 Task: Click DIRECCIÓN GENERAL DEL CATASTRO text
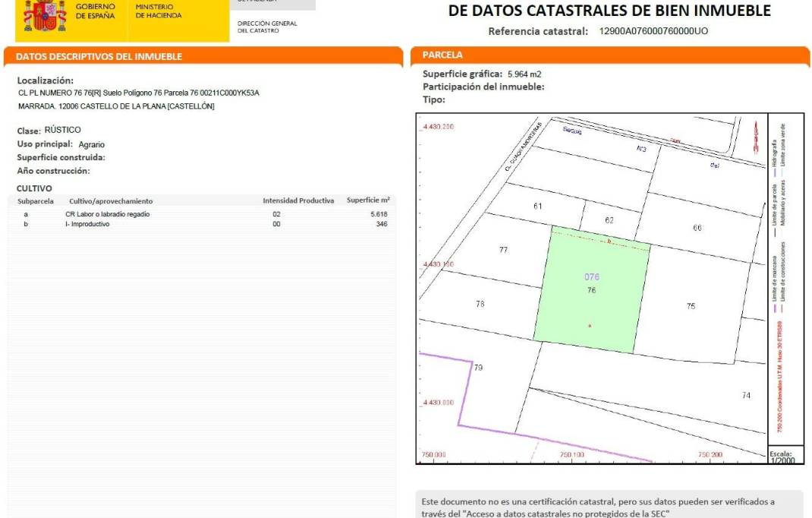[x=267, y=27]
